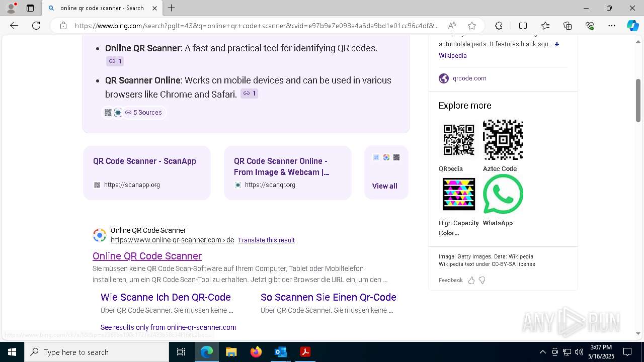Open the Wikipedia source link
The width and height of the screenshot is (644, 362).
(453, 56)
